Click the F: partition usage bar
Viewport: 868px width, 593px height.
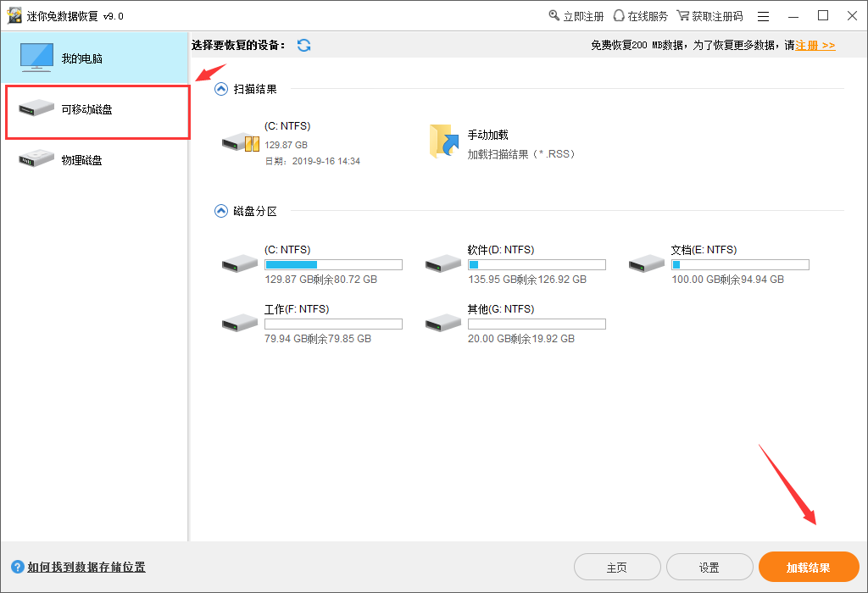click(x=333, y=324)
